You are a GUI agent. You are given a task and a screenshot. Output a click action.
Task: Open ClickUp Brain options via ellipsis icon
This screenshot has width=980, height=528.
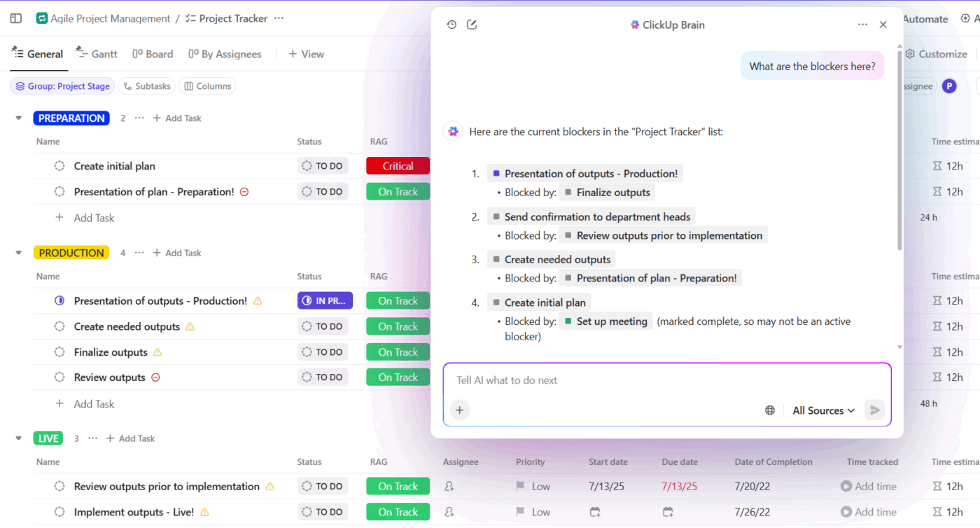[x=862, y=24]
